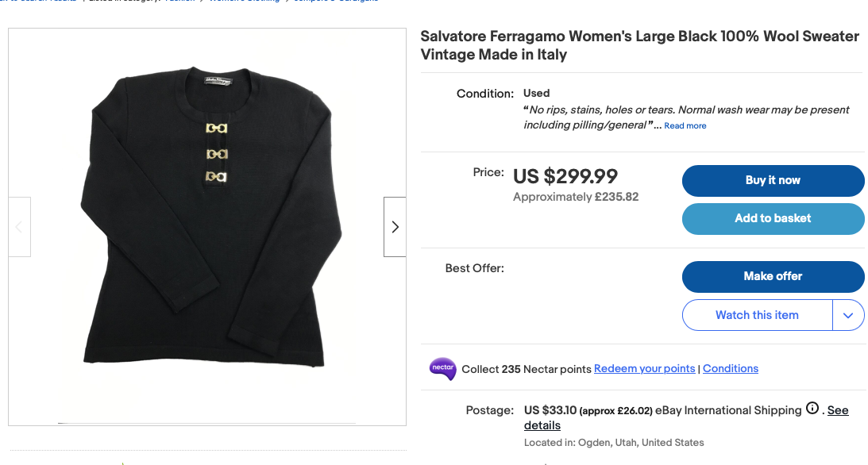Click the Nectar logo icon
868x465 pixels.
coord(442,369)
